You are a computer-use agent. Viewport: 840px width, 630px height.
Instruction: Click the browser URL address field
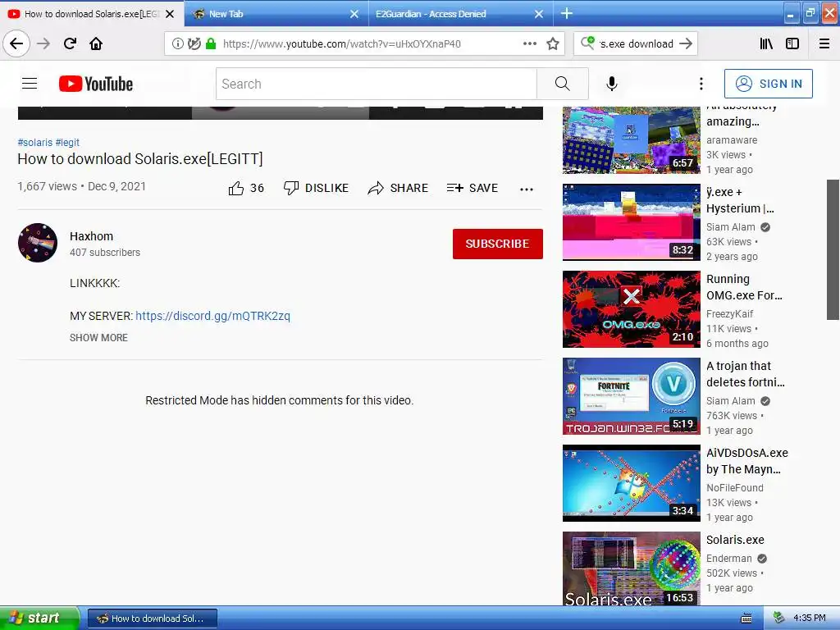[x=341, y=43]
